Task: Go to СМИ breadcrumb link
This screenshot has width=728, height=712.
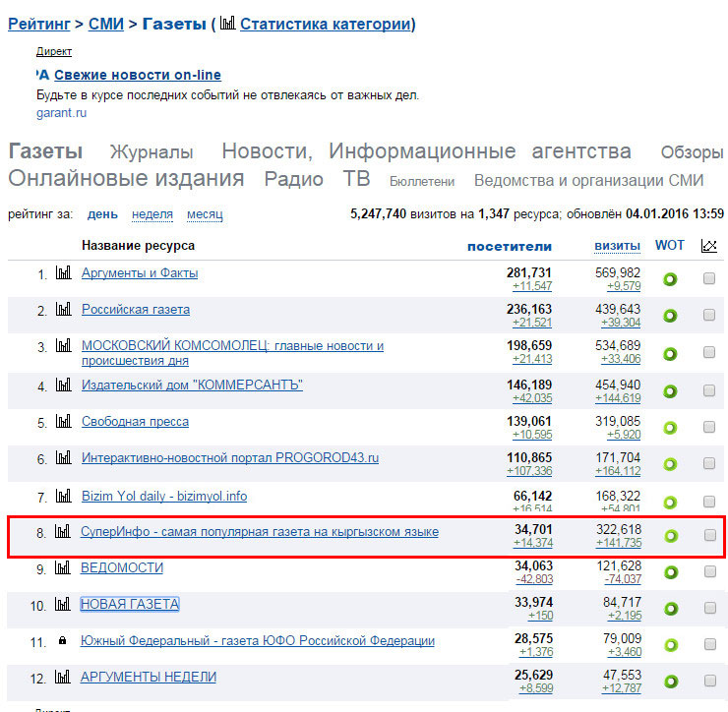Action: coord(106,24)
